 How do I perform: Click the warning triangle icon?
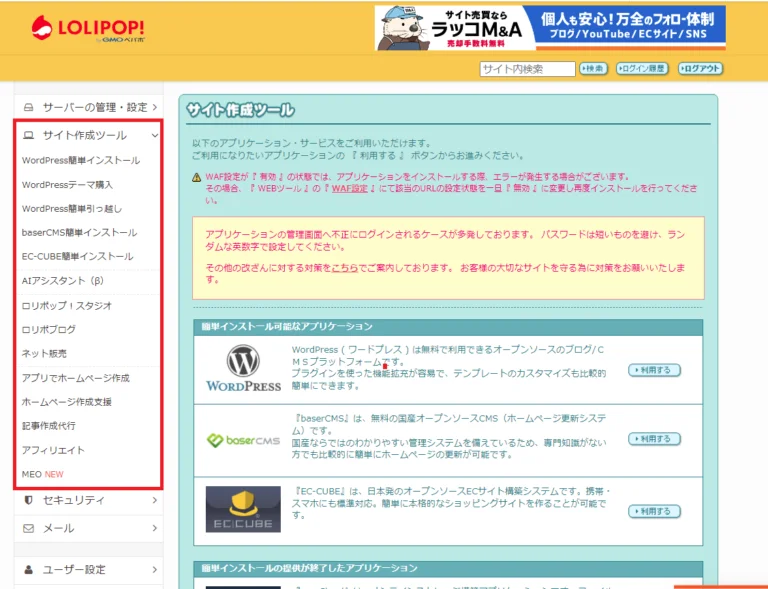tap(196, 177)
